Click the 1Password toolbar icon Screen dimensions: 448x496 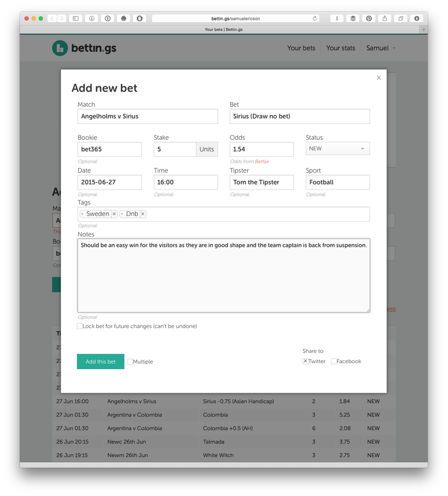pos(107,18)
